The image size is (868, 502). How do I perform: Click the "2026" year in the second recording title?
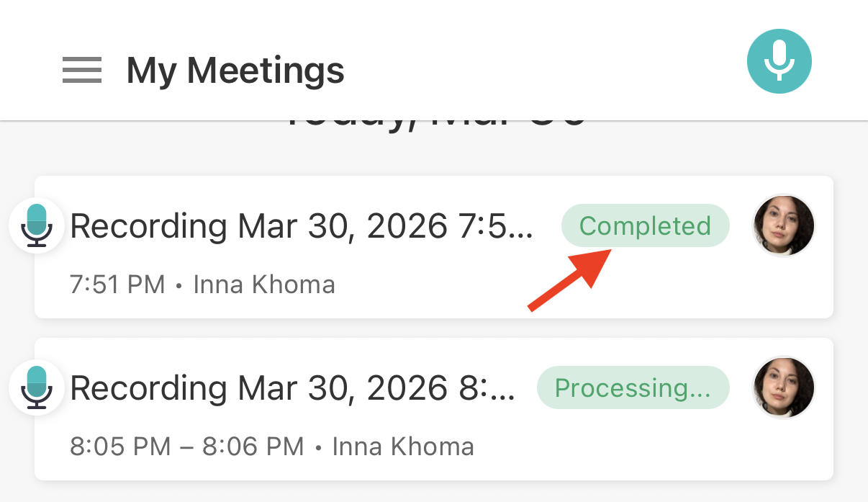coord(405,389)
